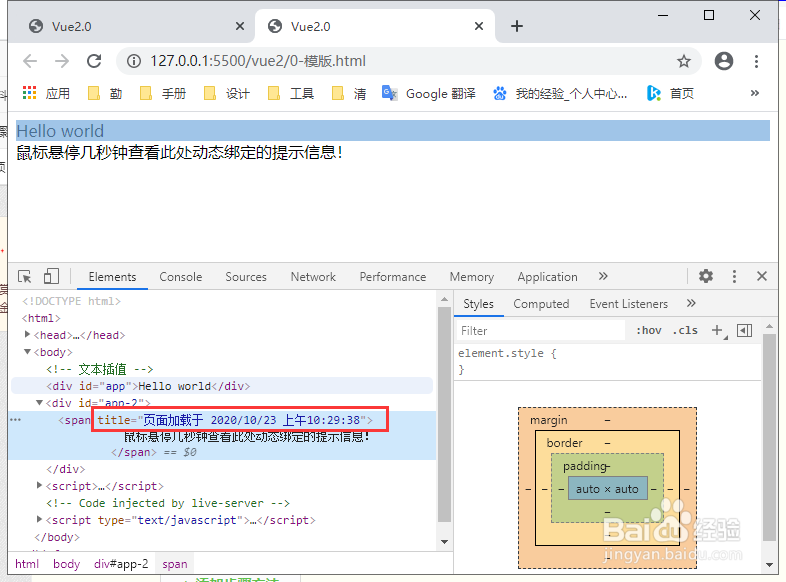Open a new browser tab
The height and width of the screenshot is (582, 786).
[x=517, y=26]
